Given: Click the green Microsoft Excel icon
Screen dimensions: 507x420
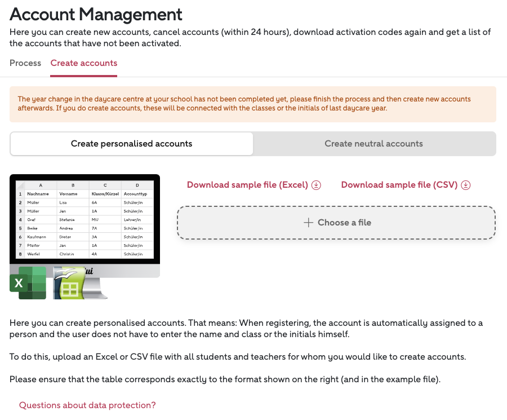Looking at the screenshot, I should 28,283.
